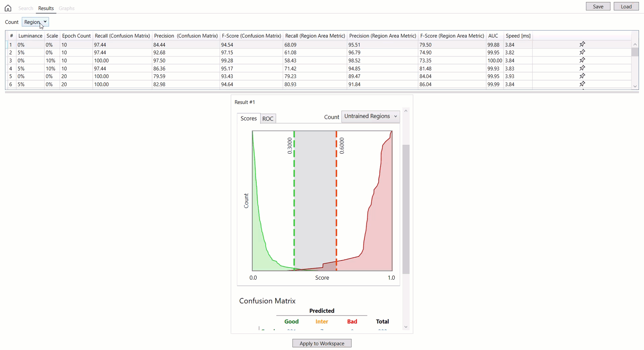Open the Graphs tab
This screenshot has height=350, width=644.
click(67, 8)
